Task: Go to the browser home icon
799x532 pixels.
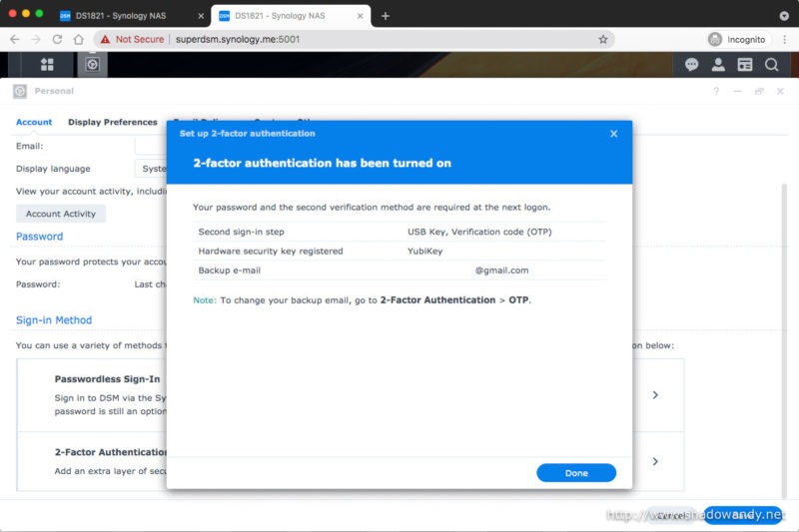Action: click(79, 39)
